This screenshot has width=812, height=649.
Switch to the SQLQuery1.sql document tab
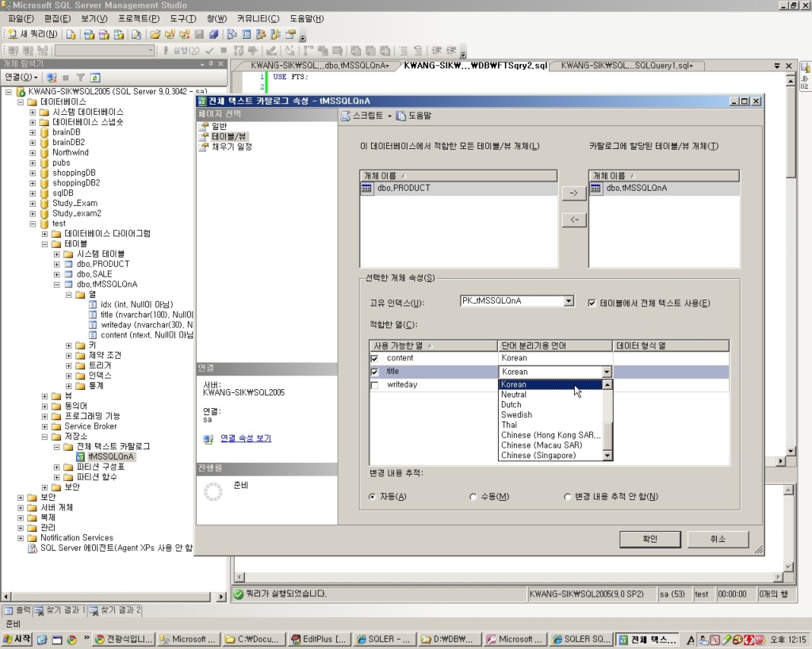626,66
